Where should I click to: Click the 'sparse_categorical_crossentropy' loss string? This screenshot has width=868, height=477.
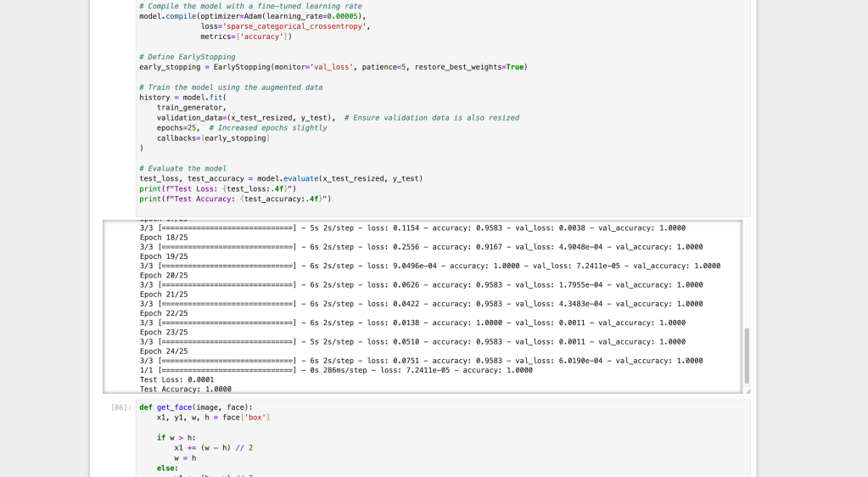[x=296, y=26]
